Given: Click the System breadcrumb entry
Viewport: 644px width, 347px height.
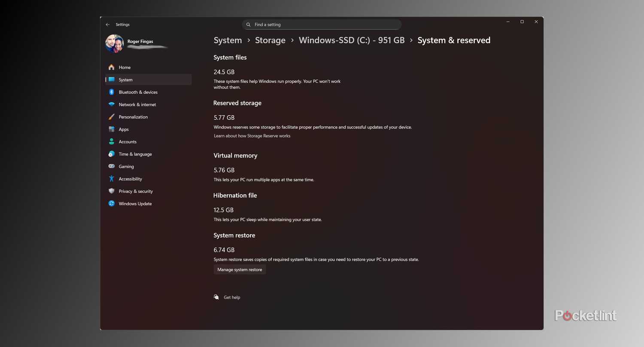Looking at the screenshot, I should [228, 40].
